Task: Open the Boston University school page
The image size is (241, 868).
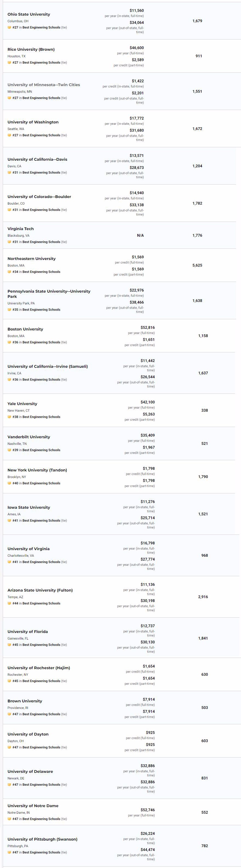Action: pos(25,329)
